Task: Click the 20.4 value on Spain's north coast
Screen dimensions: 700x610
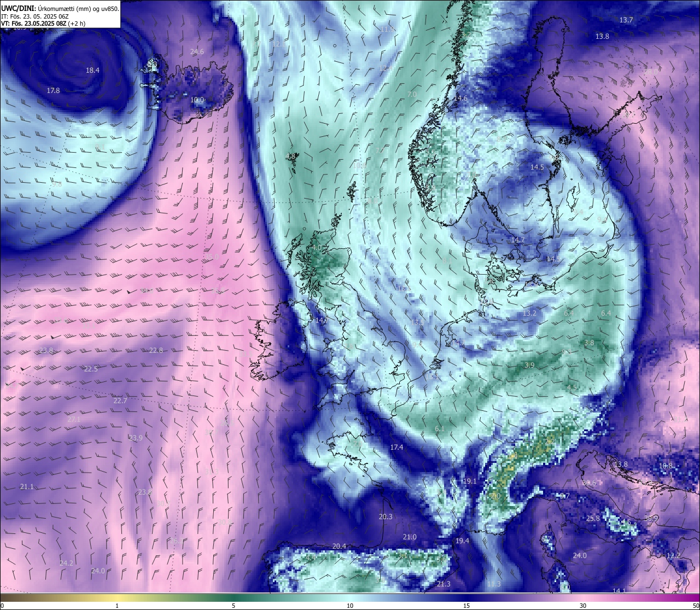Action: point(339,546)
